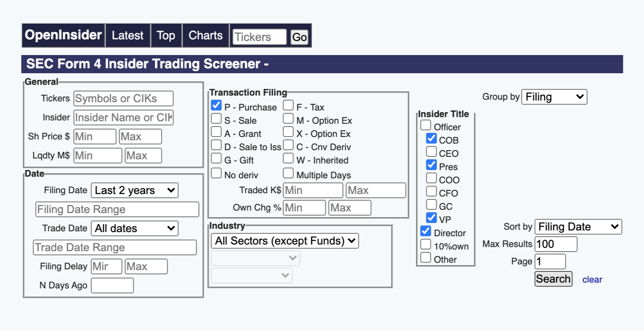Image resolution: width=644 pixels, height=331 pixels.
Task: Check the CFO checkbox
Action: (x=432, y=191)
